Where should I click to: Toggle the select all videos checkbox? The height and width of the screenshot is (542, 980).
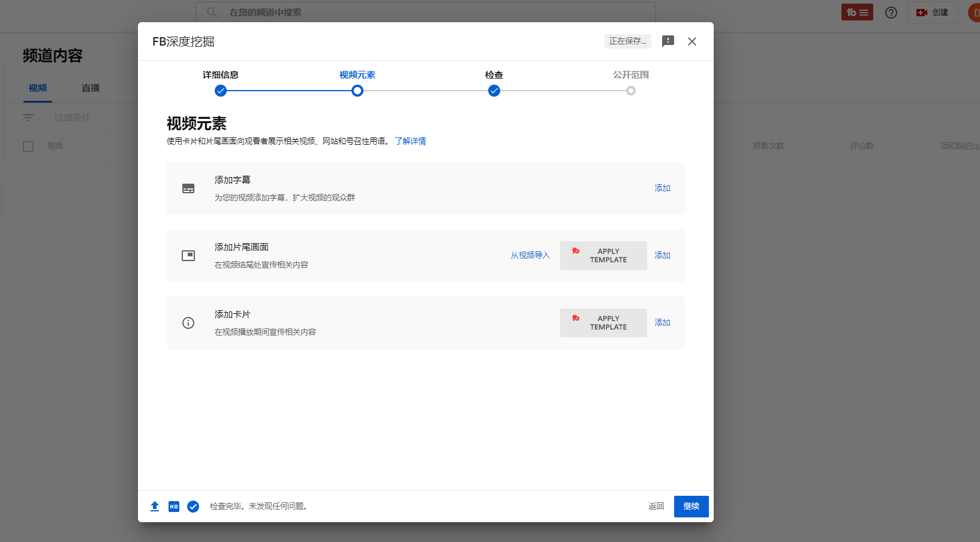click(x=28, y=146)
